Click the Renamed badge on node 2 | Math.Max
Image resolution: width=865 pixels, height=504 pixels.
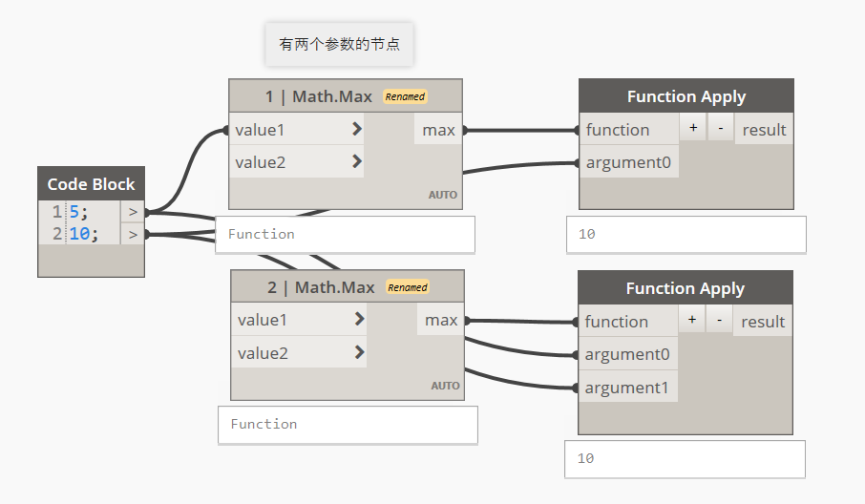pos(408,287)
